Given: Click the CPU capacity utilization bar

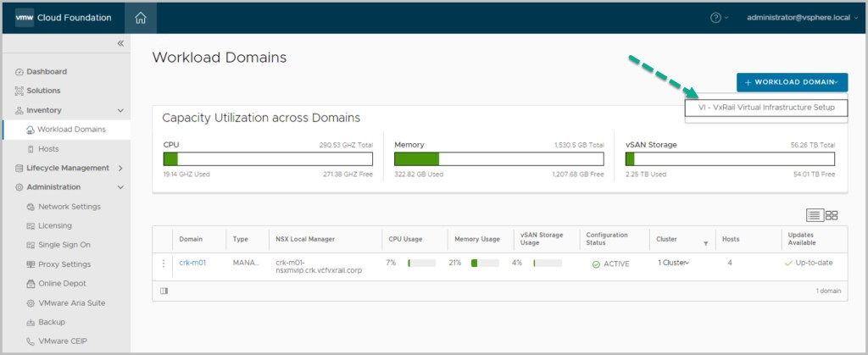Looking at the screenshot, I should pos(267,159).
